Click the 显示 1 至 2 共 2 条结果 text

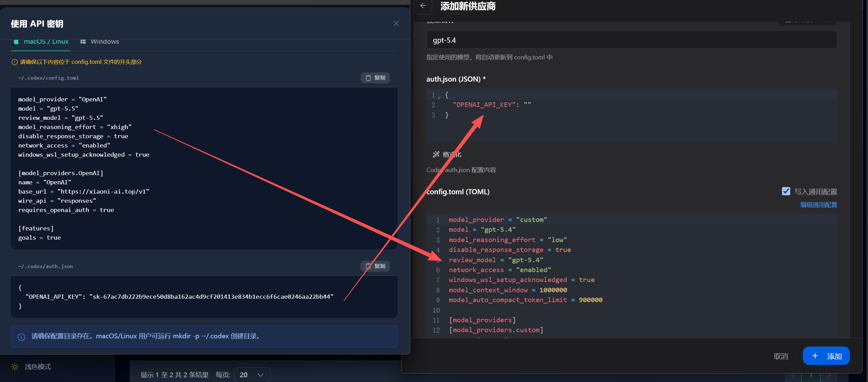pyautogui.click(x=175, y=375)
